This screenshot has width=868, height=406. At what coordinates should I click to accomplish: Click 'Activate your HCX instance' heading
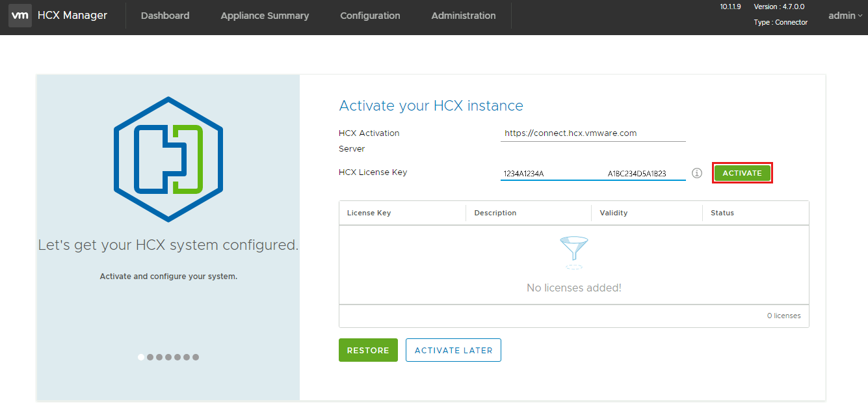[x=431, y=105]
